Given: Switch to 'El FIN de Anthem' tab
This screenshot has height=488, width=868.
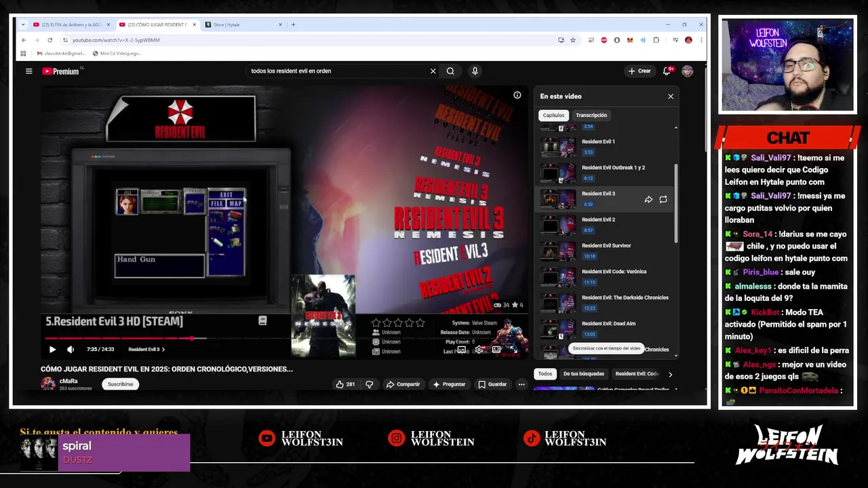Looking at the screenshot, I should pyautogui.click(x=72, y=24).
